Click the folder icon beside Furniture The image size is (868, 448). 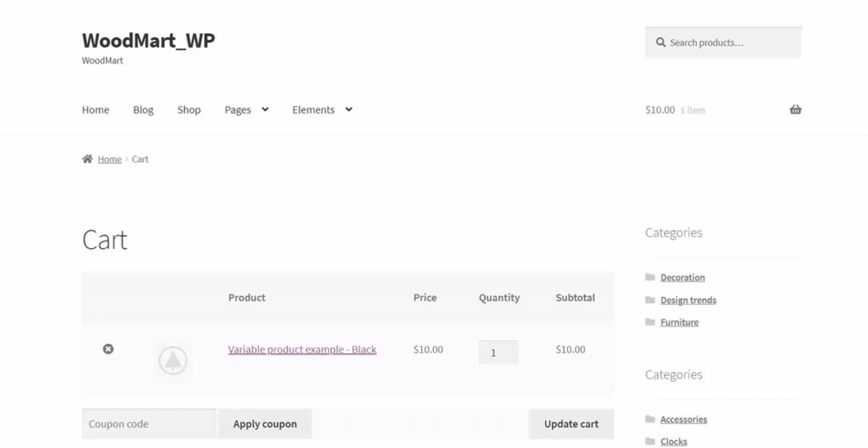click(650, 322)
